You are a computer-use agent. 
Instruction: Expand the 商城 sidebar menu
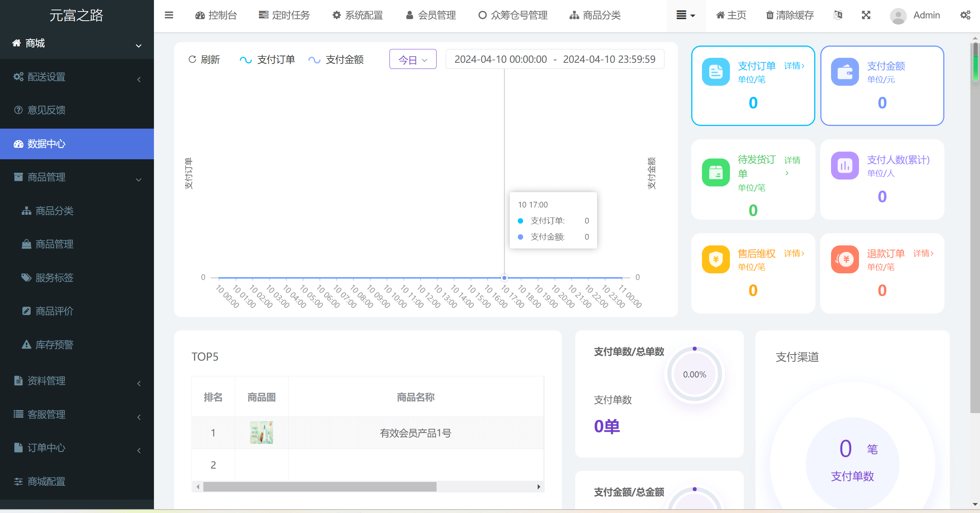tap(77, 43)
